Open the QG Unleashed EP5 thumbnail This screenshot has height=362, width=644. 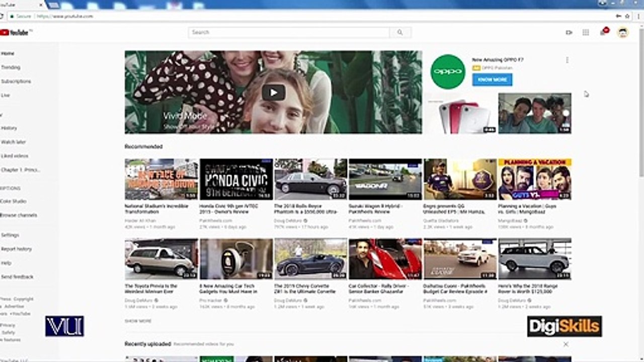click(460, 179)
